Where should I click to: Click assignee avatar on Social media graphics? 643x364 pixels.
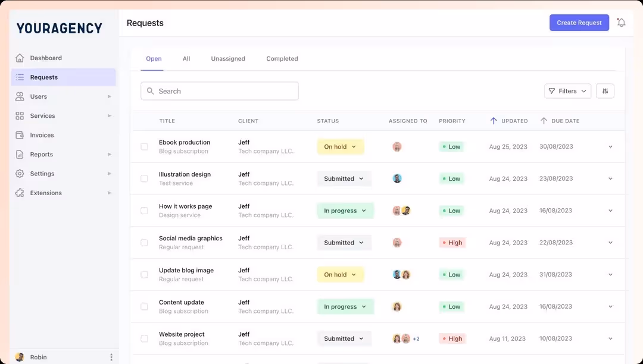397,243
